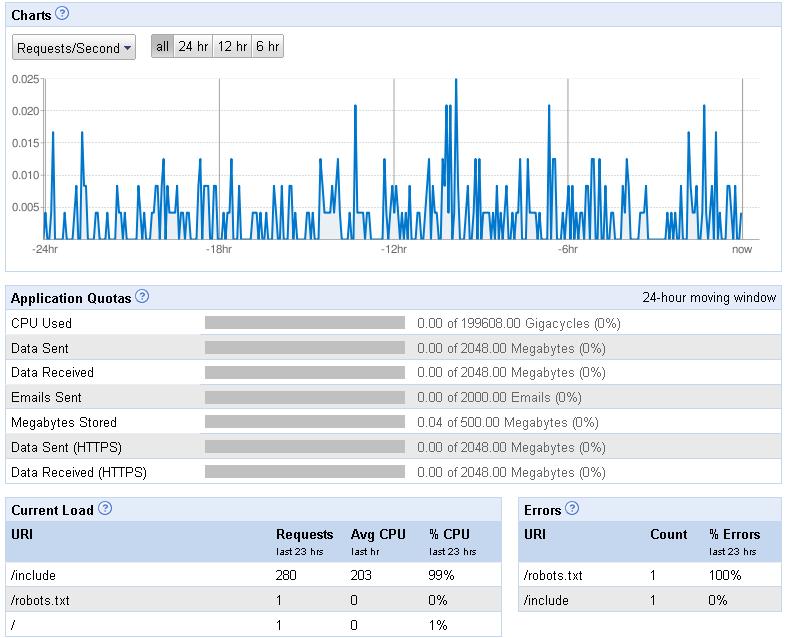The image size is (786, 638).
Task: Select the '6 hr' time range tab
Action: point(268,47)
